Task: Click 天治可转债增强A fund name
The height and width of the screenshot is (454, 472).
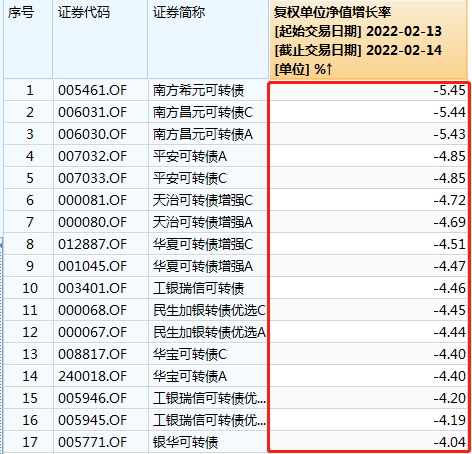Action: point(203,222)
